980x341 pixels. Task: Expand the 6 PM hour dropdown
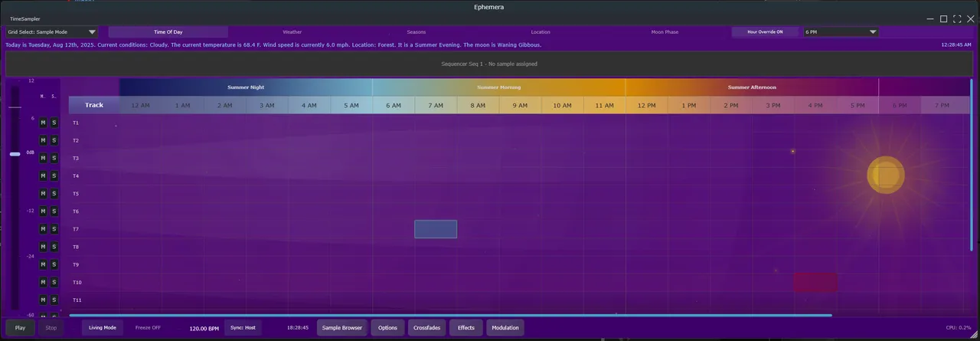(840, 32)
